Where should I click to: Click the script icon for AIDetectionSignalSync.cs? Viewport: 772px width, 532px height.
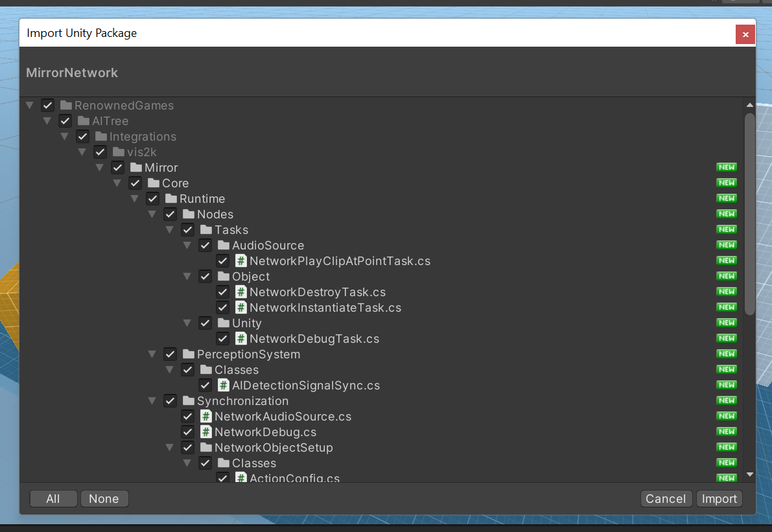click(223, 386)
